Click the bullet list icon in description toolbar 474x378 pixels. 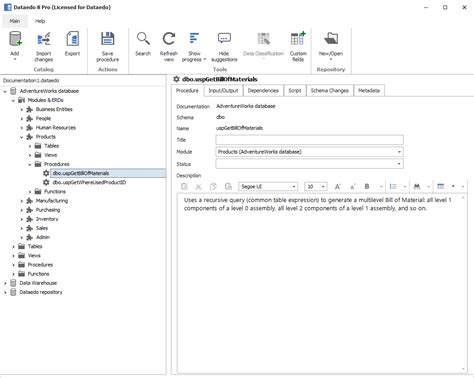393,187
